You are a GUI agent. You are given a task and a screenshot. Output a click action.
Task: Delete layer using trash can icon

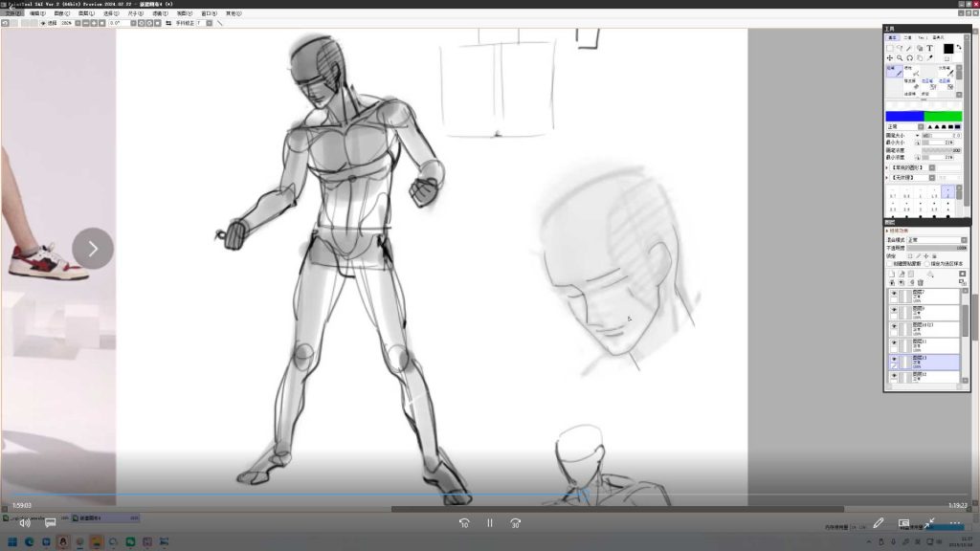click(x=921, y=282)
